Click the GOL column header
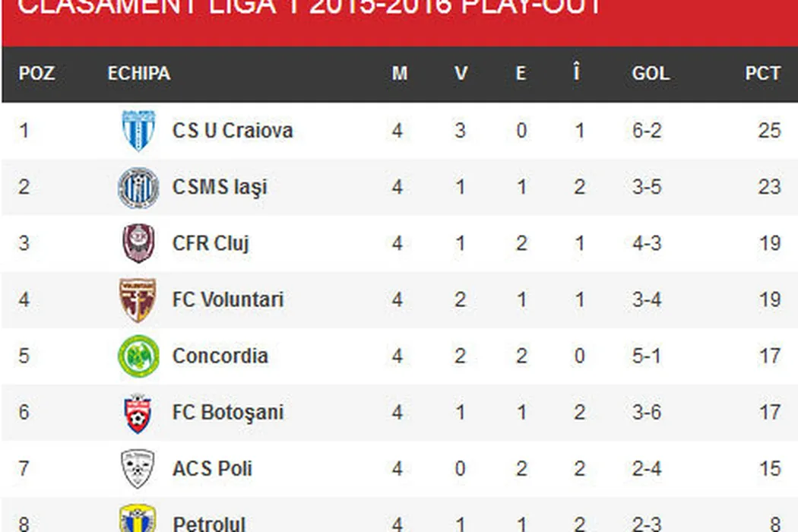 [650, 74]
